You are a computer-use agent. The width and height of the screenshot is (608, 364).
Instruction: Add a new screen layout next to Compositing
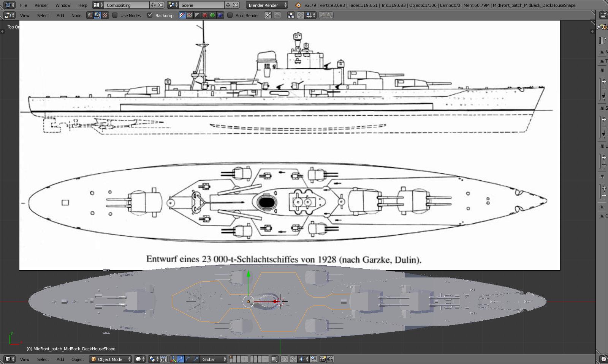tap(153, 5)
